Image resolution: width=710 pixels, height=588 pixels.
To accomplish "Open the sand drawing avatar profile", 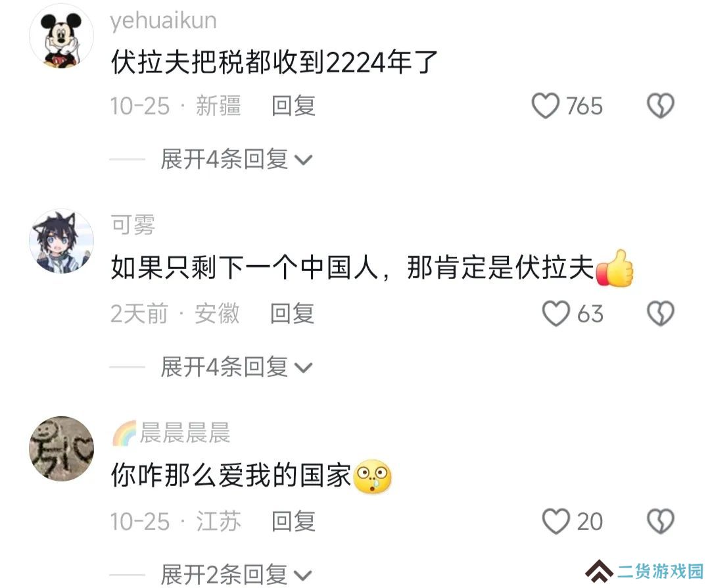I will [62, 449].
